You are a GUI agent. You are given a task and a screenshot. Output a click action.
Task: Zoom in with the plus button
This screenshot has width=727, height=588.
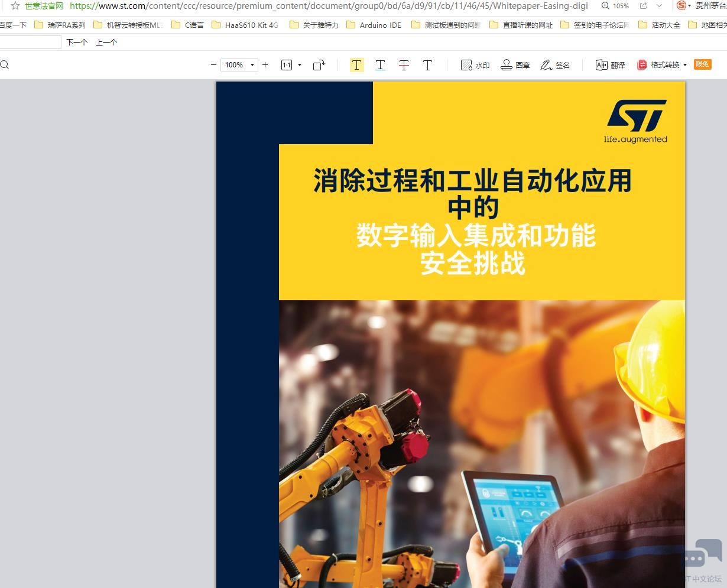point(265,65)
